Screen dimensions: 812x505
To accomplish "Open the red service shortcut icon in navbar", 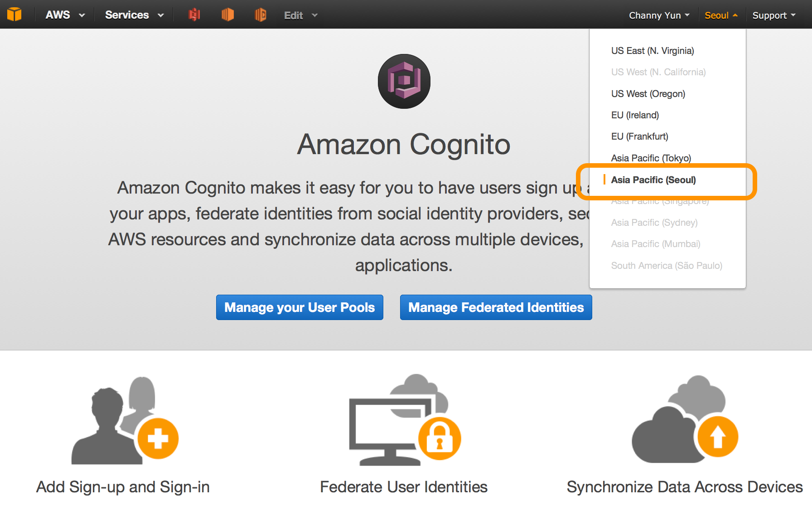I will click(x=194, y=15).
